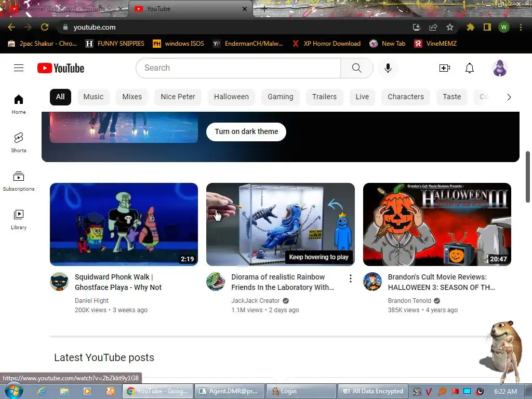Select the Taste chip
Viewport: 532px width, 399px height.
452,97
